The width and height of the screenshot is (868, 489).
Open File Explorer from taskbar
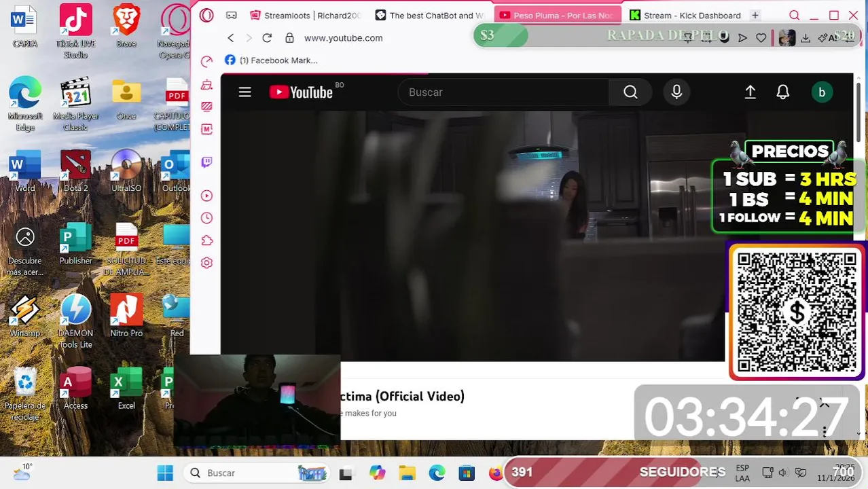point(407,473)
